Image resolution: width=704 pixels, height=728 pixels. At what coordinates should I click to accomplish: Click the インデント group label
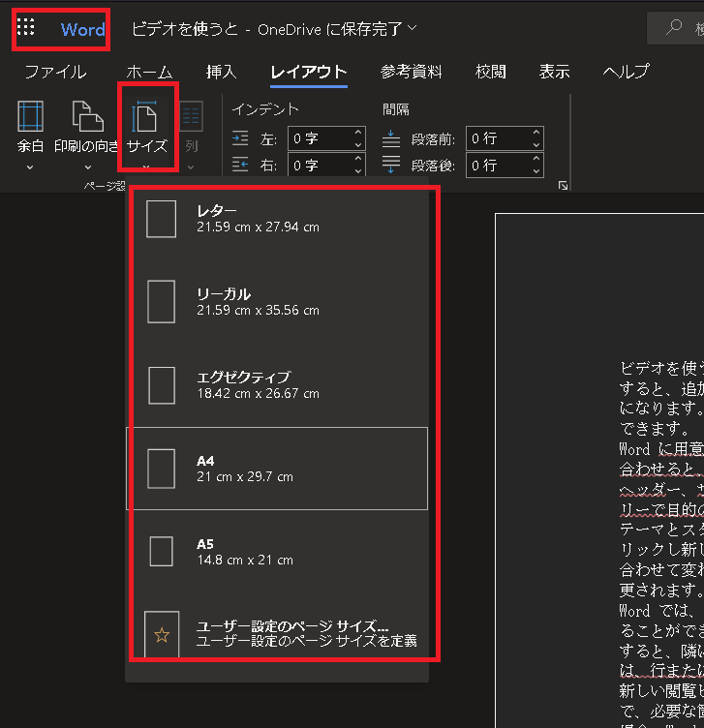tap(265, 109)
